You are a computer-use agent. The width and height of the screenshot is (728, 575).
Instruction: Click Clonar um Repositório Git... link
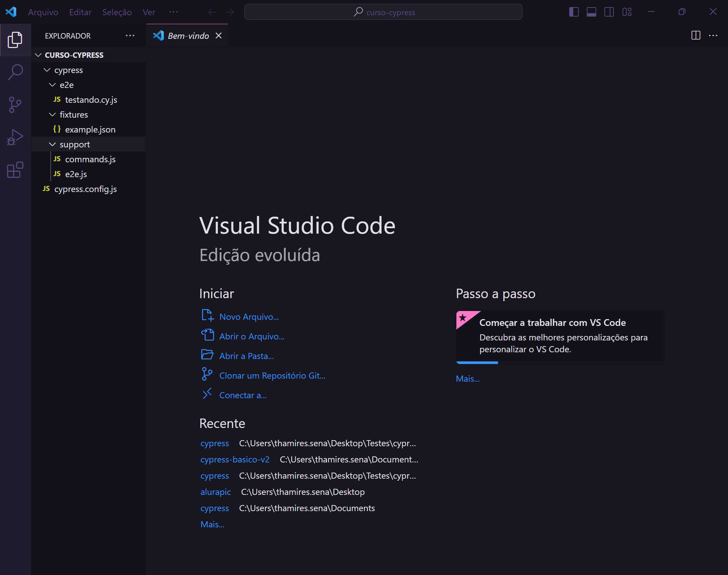click(x=272, y=376)
